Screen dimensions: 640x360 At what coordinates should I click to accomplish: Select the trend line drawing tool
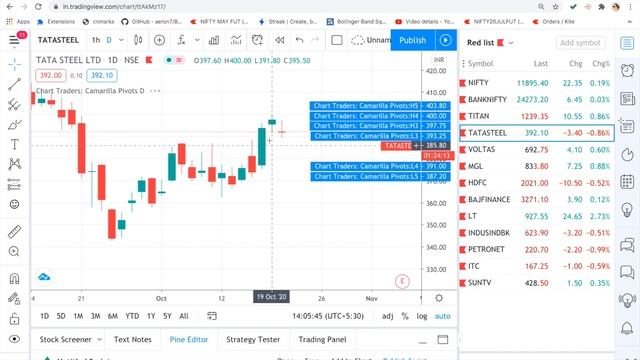click(x=14, y=84)
